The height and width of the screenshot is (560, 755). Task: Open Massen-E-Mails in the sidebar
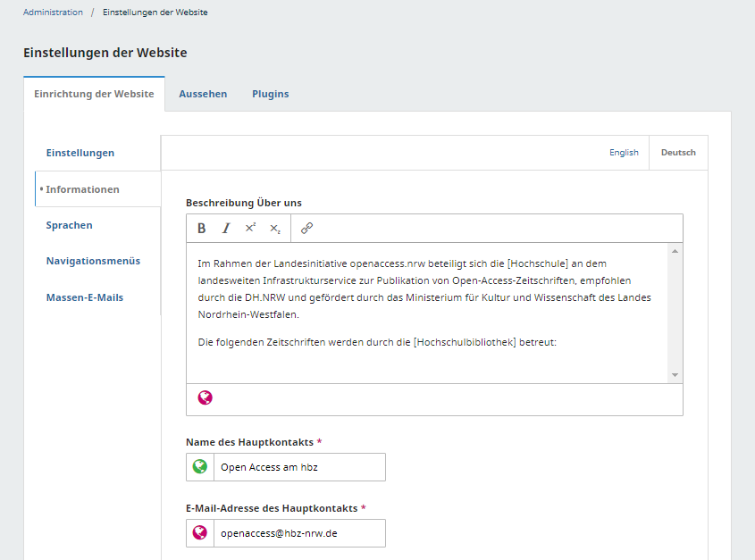85,297
